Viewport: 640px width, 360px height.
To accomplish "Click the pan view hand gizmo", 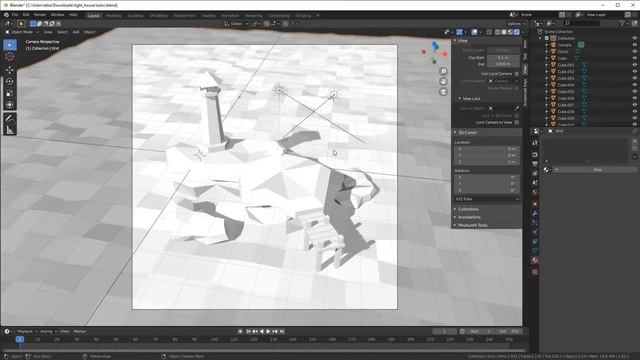I will click(x=443, y=82).
